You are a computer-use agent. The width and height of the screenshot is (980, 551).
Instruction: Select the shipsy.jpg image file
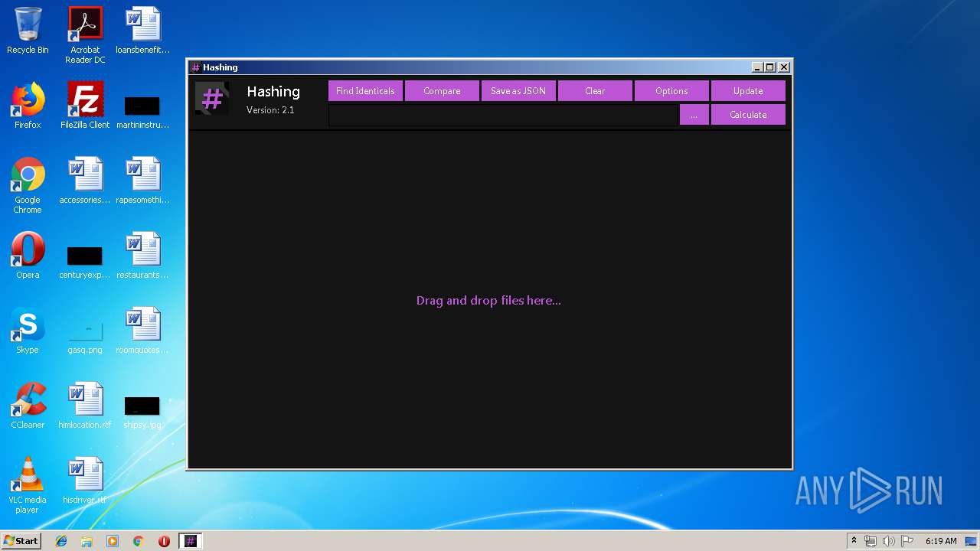click(x=142, y=412)
